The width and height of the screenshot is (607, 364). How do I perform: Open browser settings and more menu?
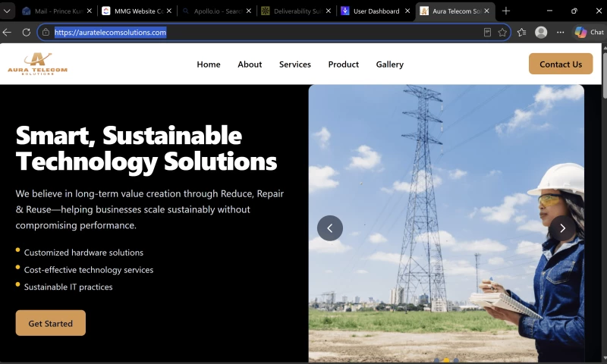click(x=561, y=32)
